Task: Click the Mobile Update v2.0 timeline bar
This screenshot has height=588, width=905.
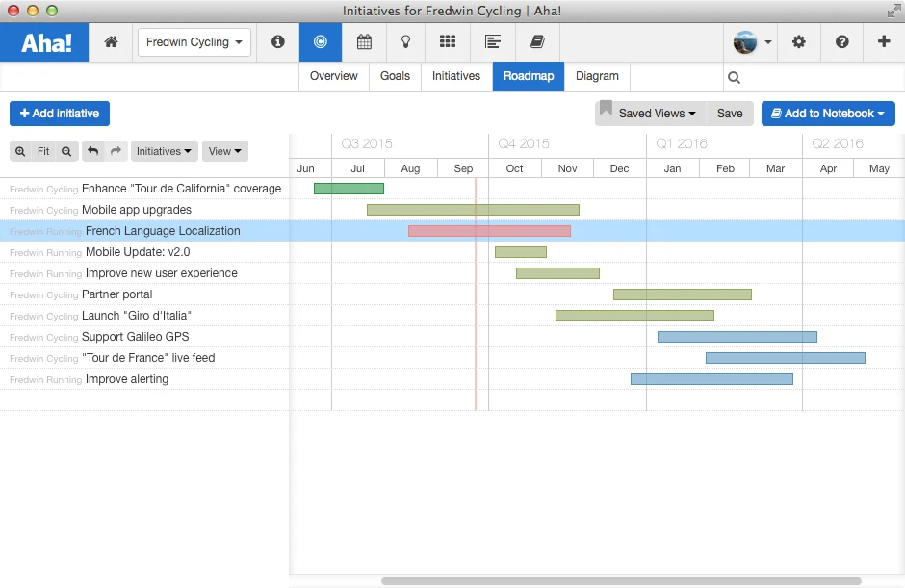Action: click(521, 252)
